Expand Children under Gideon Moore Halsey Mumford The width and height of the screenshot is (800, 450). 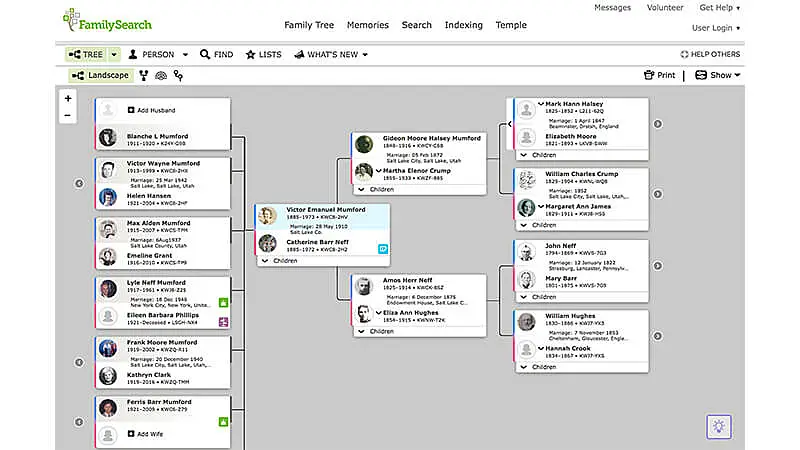click(376, 189)
